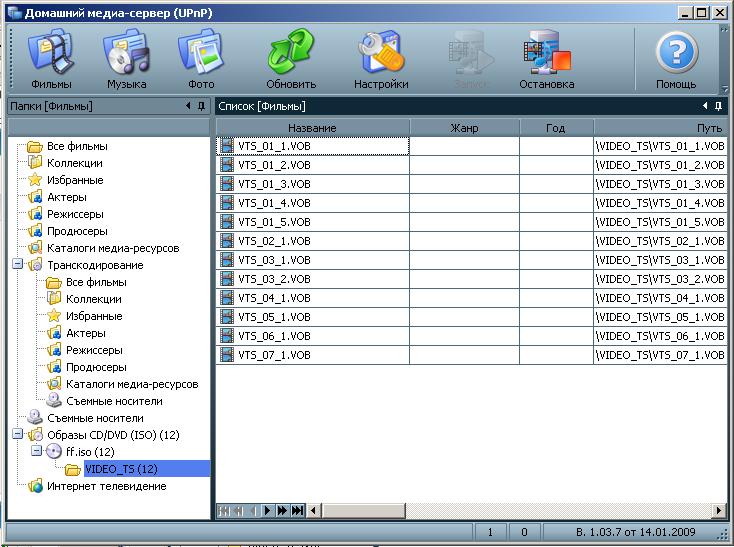Select the top-level Актеры folder
The height and width of the screenshot is (547, 734).
tap(66, 197)
